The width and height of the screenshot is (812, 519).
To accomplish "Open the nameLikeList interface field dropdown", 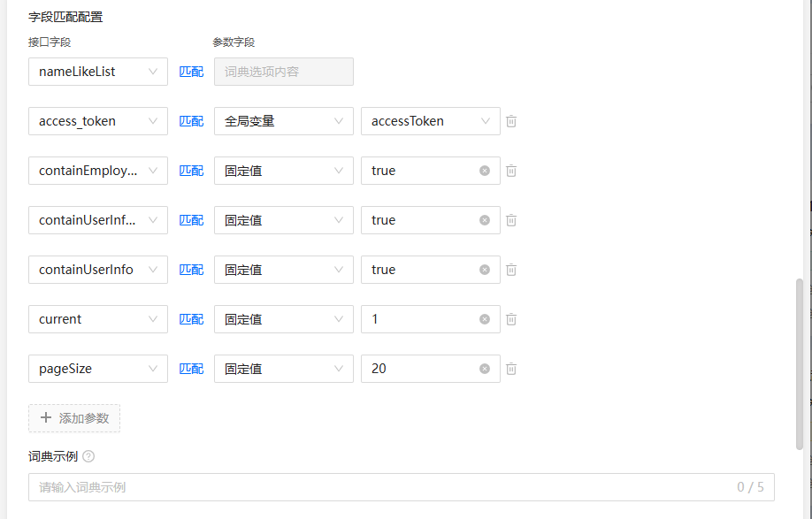I will pyautogui.click(x=97, y=72).
